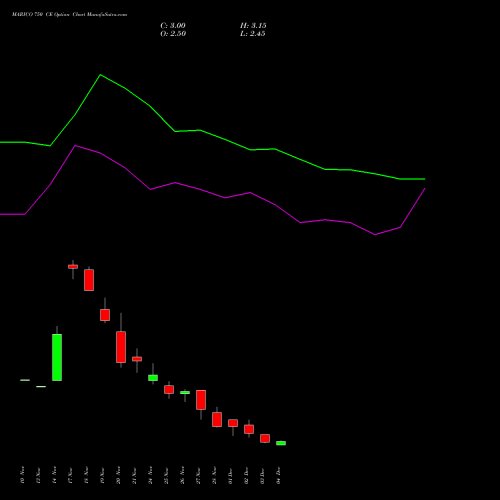Click the high value H: 3.15

pyautogui.click(x=253, y=26)
